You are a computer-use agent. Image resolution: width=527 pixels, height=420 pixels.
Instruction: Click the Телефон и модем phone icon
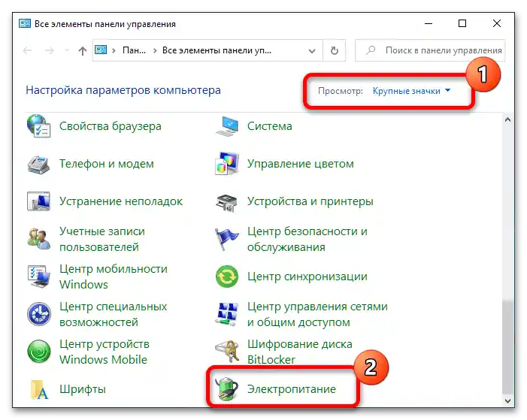(38, 164)
